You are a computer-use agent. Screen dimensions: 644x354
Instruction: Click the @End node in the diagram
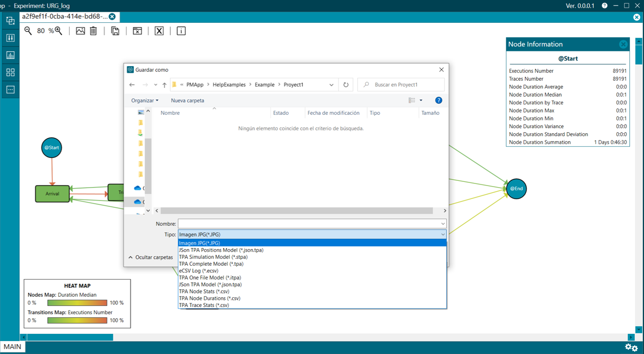[x=516, y=189]
